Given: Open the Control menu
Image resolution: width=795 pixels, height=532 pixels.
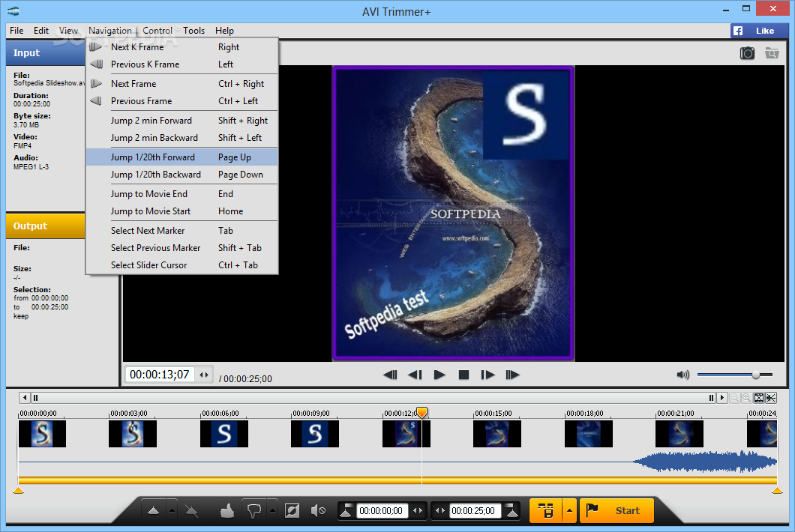Looking at the screenshot, I should [x=157, y=31].
